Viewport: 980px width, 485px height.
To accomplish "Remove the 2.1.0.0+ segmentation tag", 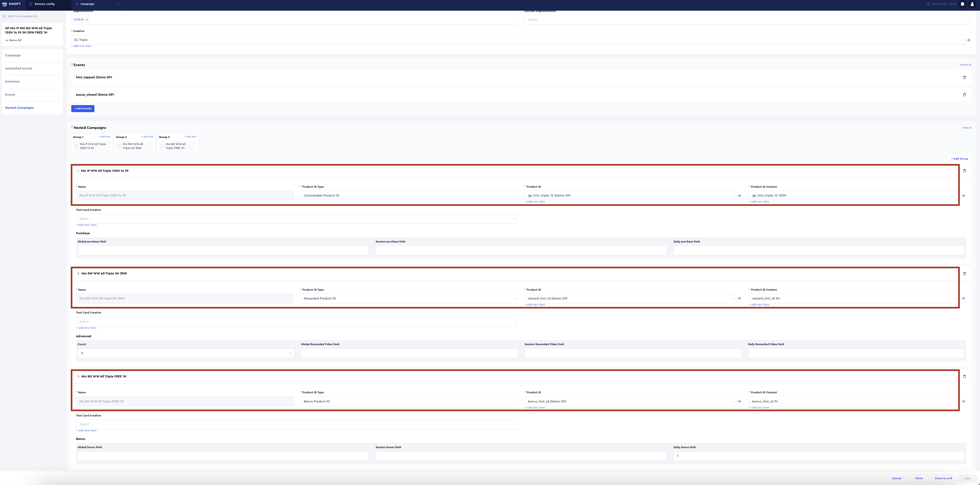I will 87,20.
